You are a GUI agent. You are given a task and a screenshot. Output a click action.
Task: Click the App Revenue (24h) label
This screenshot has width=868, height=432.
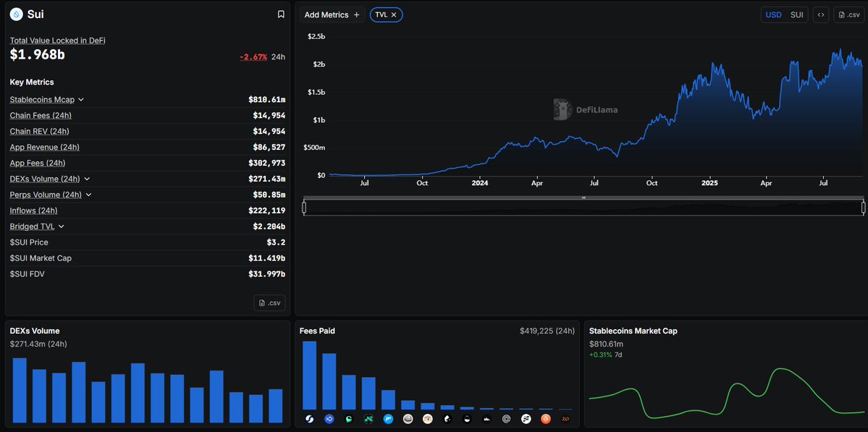pos(44,147)
